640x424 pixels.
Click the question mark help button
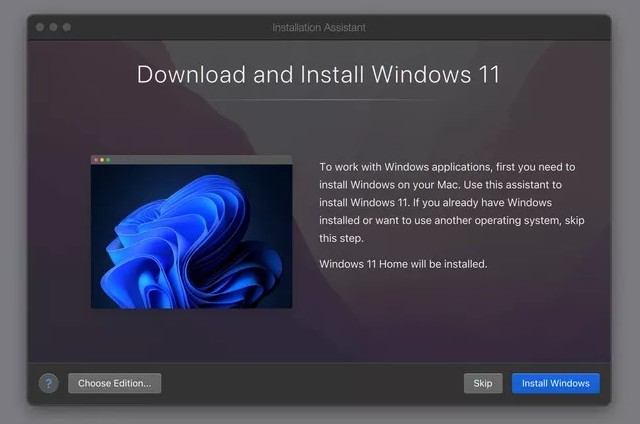[48, 383]
